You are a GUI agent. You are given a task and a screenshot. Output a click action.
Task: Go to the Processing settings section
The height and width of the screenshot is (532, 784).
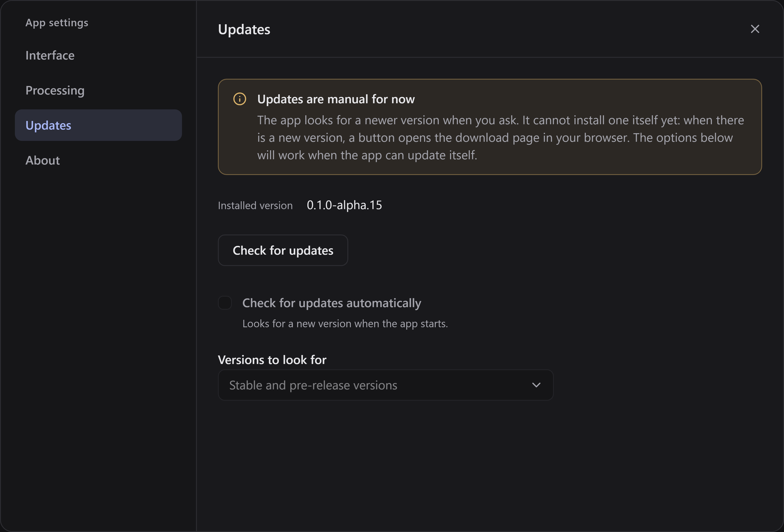tap(98, 90)
